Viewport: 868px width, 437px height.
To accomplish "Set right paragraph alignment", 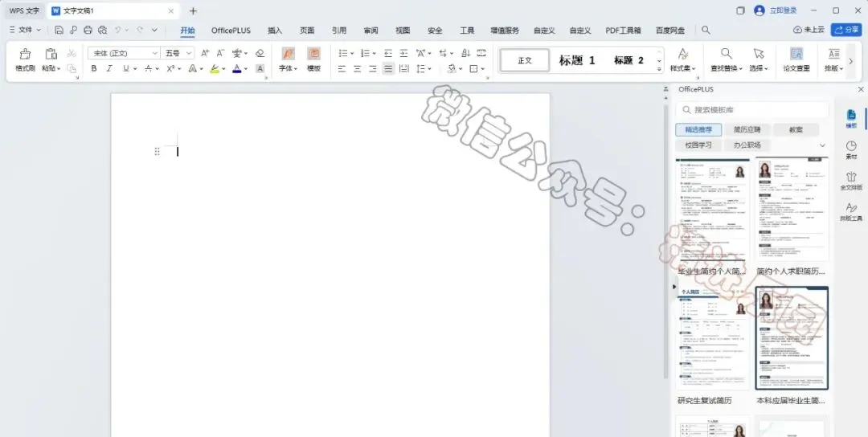I will click(x=373, y=68).
